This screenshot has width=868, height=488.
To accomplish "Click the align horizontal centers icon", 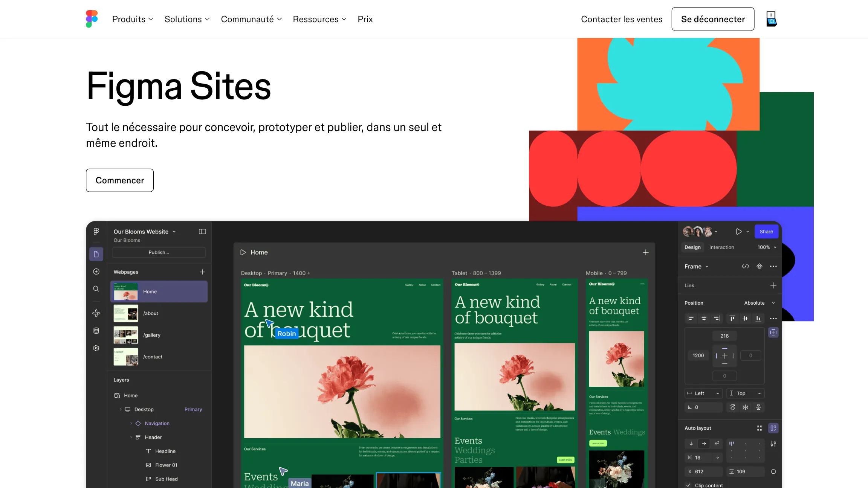I will pyautogui.click(x=704, y=318).
